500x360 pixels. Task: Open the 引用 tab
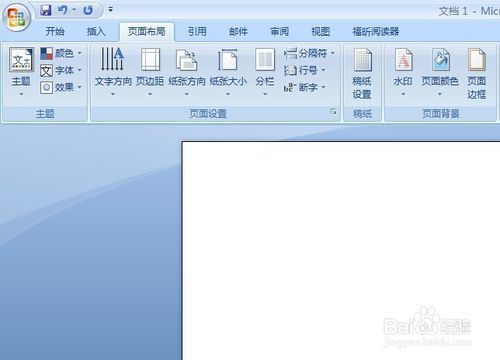(197, 32)
